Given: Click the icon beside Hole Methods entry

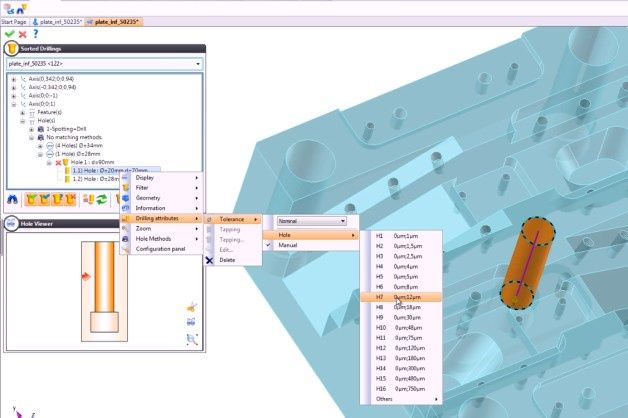Looking at the screenshot, I should [125, 239].
